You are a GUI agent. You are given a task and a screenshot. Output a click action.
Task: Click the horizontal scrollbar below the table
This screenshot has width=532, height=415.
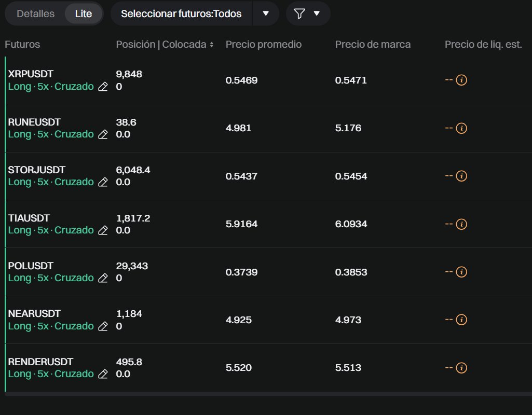point(268,394)
